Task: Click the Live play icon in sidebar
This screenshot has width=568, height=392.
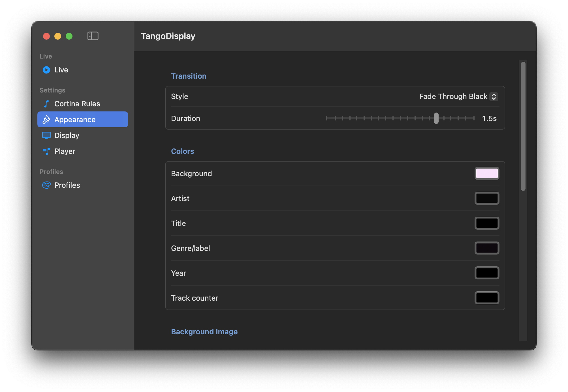Action: (46, 70)
